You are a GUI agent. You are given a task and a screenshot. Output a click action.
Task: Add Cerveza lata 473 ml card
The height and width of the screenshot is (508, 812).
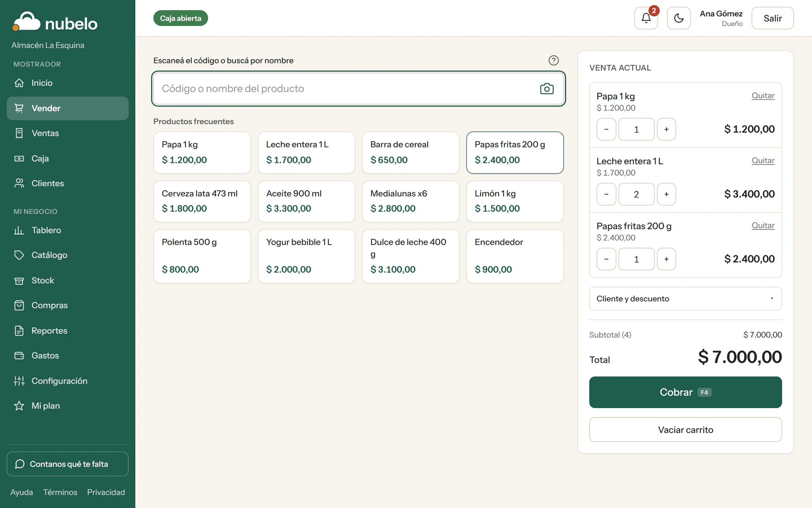coord(202,202)
